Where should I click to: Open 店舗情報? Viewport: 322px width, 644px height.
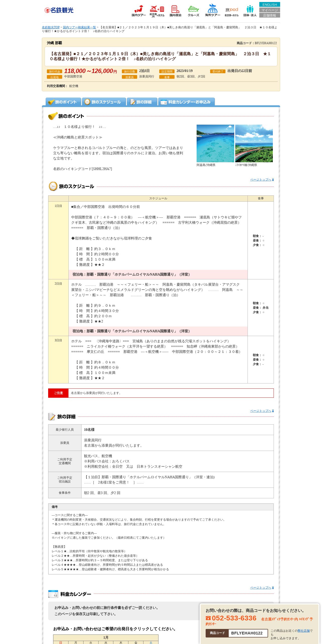click(x=270, y=15)
